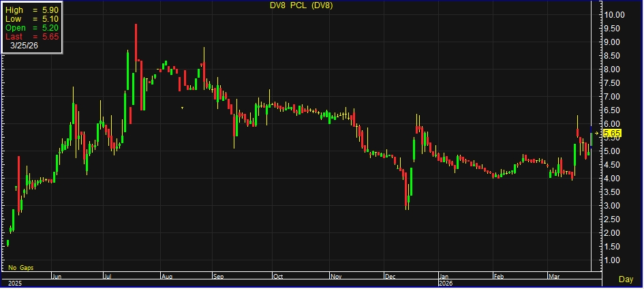The height and width of the screenshot is (289, 644).
Task: Toggle the No Gaps setting label
Action: [x=21, y=267]
